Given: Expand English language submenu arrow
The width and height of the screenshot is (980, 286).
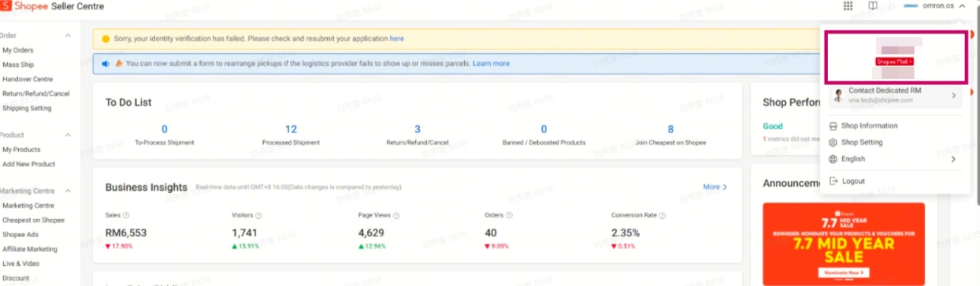Looking at the screenshot, I should [x=954, y=159].
